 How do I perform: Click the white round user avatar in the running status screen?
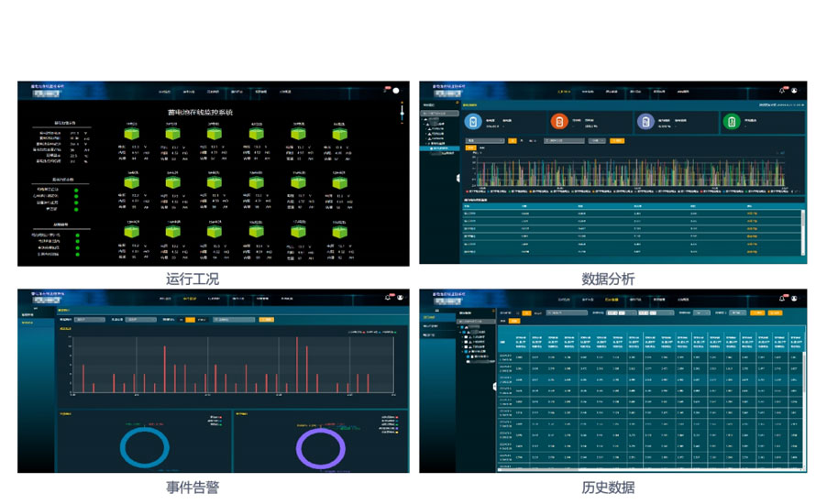(396, 91)
